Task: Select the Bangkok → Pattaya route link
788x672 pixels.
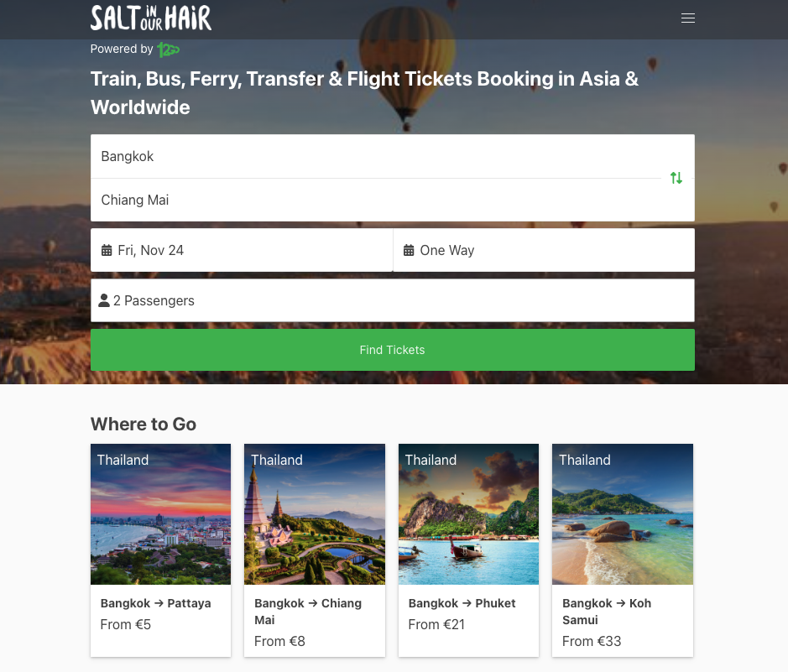Action: click(x=156, y=603)
